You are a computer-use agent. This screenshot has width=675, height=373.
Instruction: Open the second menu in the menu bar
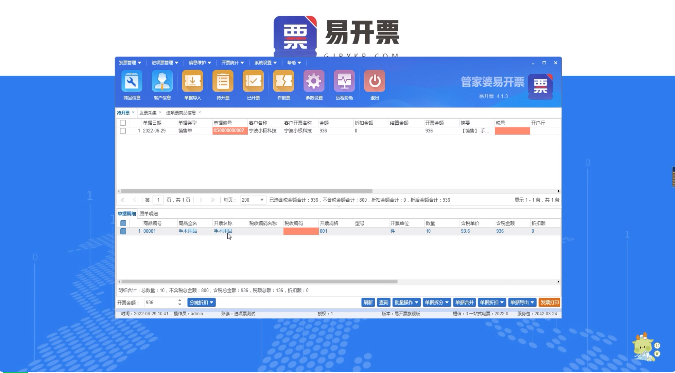[x=164, y=63]
